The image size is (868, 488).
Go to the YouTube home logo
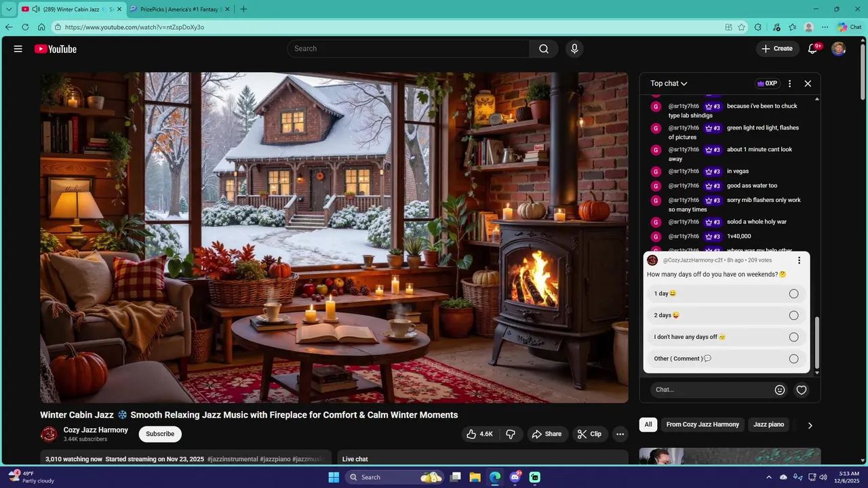click(55, 49)
